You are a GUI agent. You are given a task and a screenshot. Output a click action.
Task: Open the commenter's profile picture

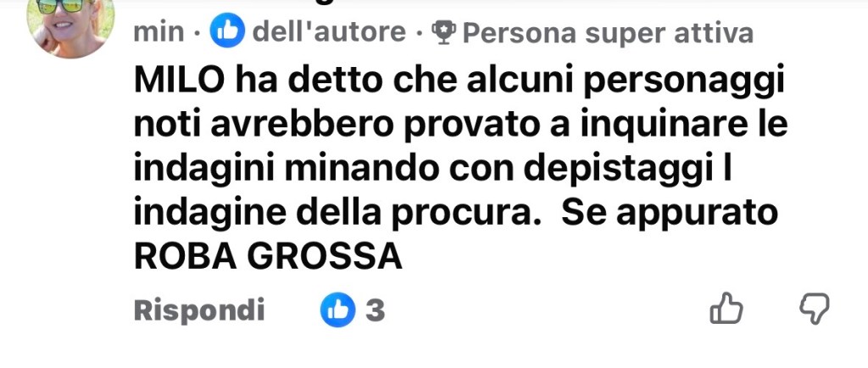tap(71, 25)
